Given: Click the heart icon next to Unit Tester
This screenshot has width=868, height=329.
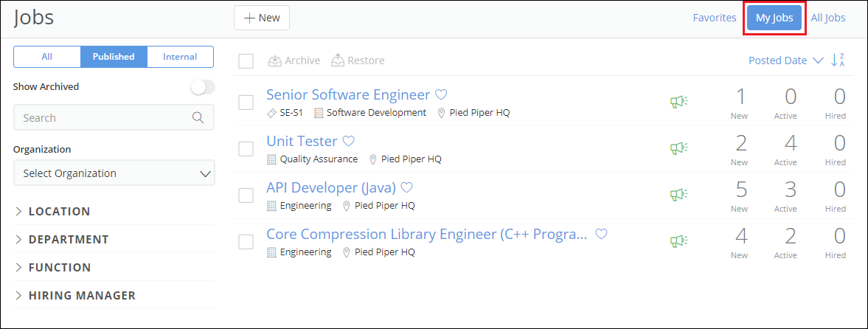Looking at the screenshot, I should (349, 141).
